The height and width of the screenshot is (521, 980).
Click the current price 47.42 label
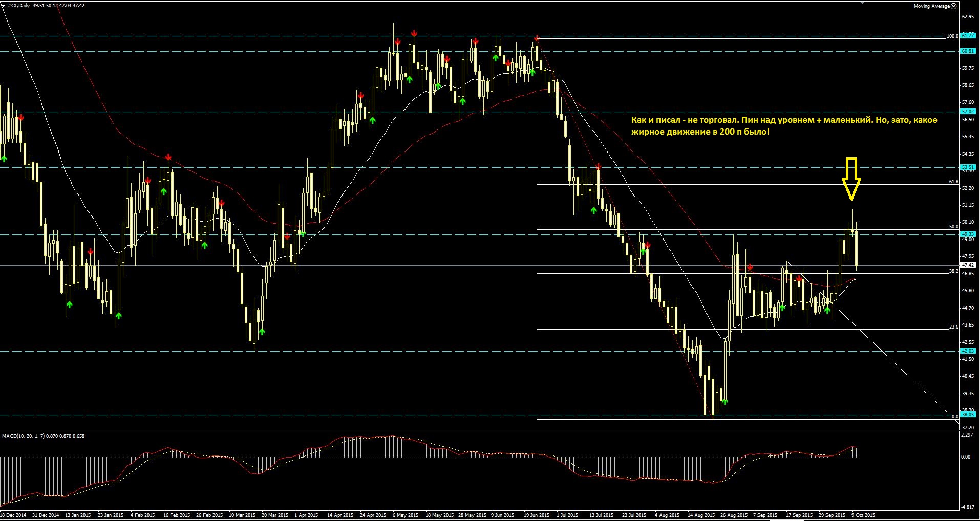click(968, 265)
